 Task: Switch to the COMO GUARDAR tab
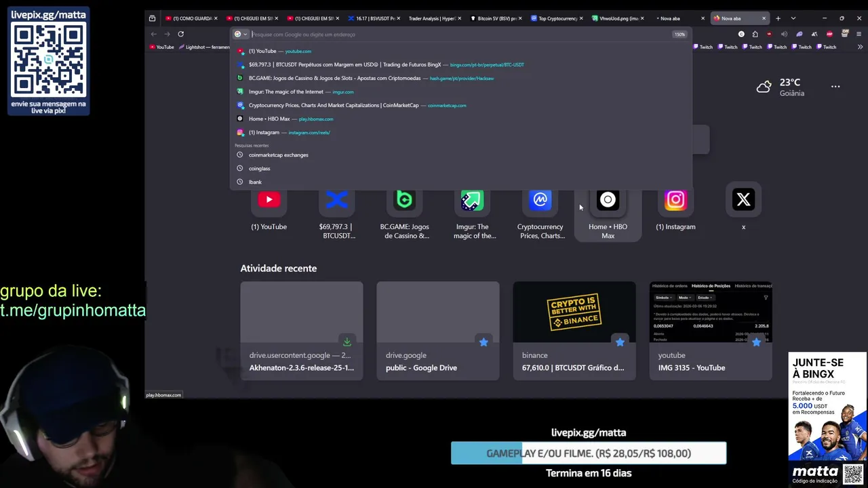[x=192, y=18]
